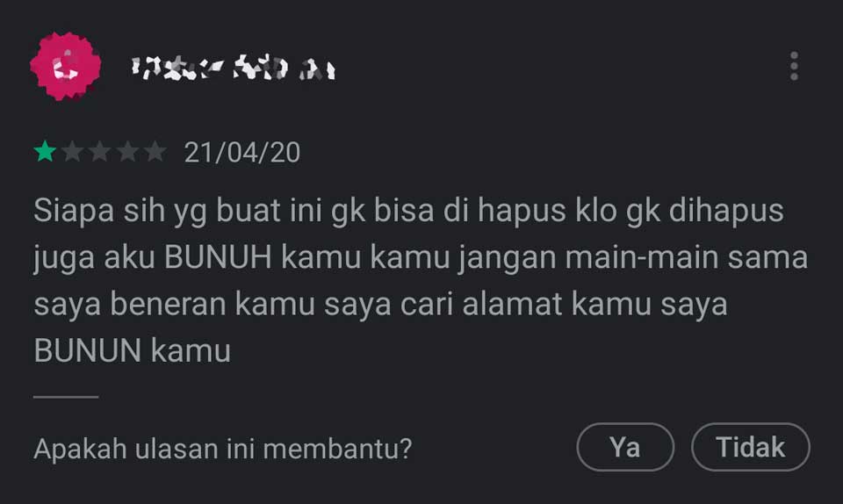
Task: Select the fourth gray rating star
Action: tap(128, 152)
